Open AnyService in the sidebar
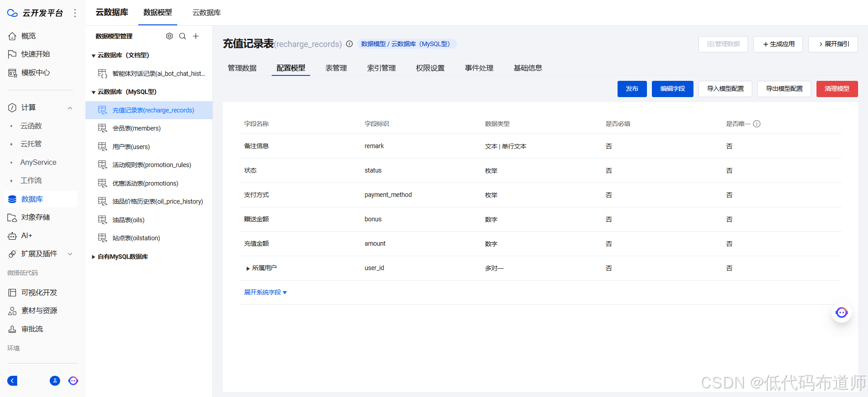Viewport: 868px width, 397px height. coord(38,163)
